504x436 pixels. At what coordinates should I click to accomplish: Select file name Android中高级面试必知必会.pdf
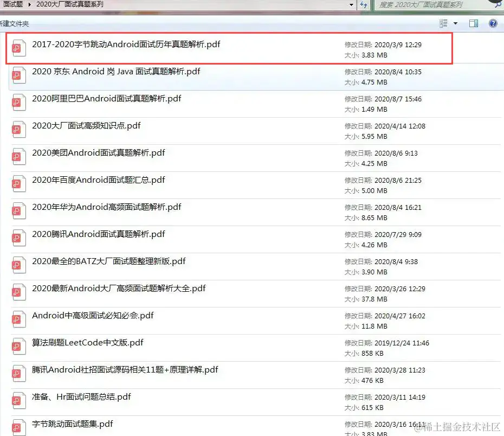coord(93,316)
